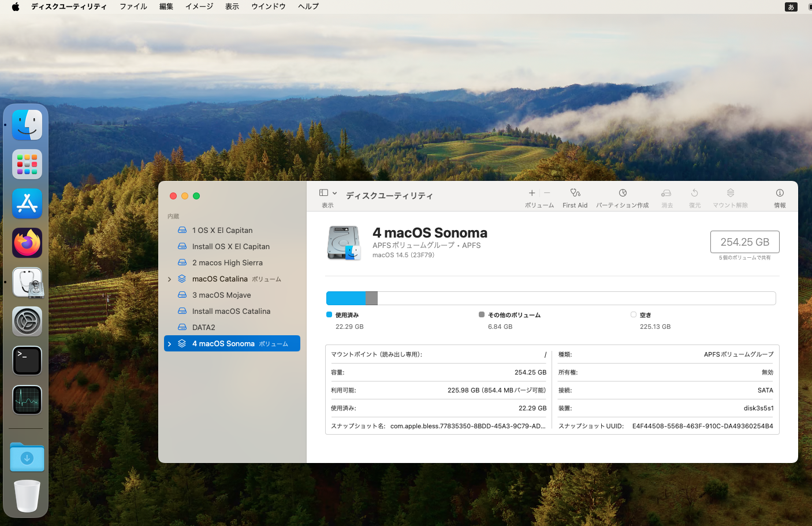Open the view options dropdown chevron

pyautogui.click(x=334, y=193)
